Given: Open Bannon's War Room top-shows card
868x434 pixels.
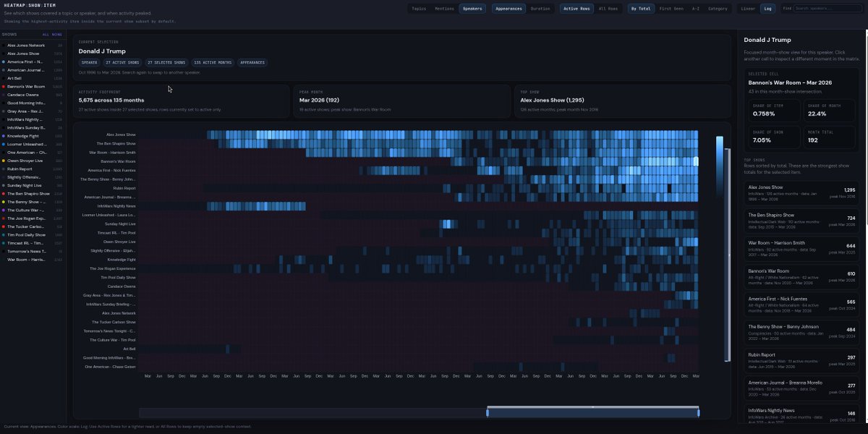Looking at the screenshot, I should click(x=802, y=276).
